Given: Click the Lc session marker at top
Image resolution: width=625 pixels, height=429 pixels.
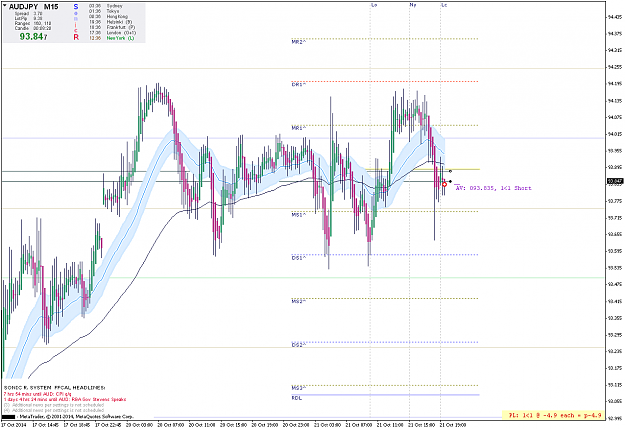Looking at the screenshot, I should pos(444,5).
